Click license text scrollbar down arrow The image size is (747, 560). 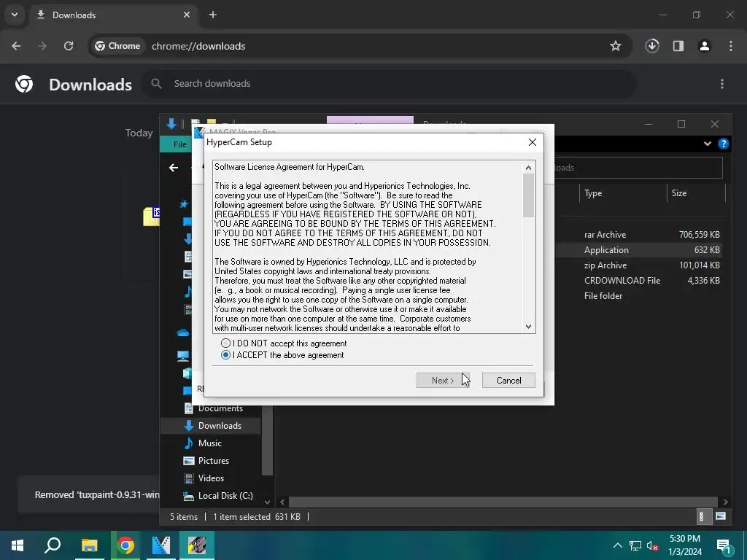point(528,327)
